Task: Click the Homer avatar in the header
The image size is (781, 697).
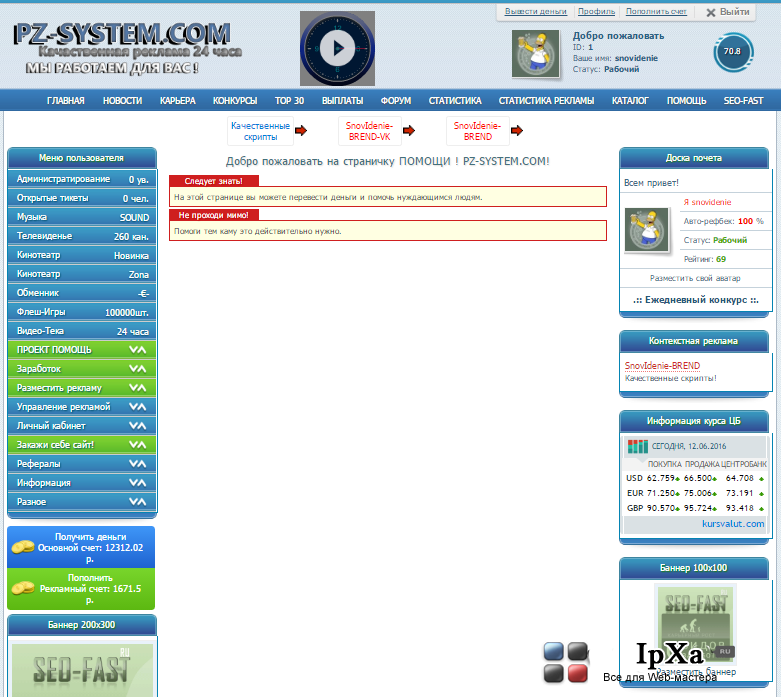Action: click(x=535, y=53)
